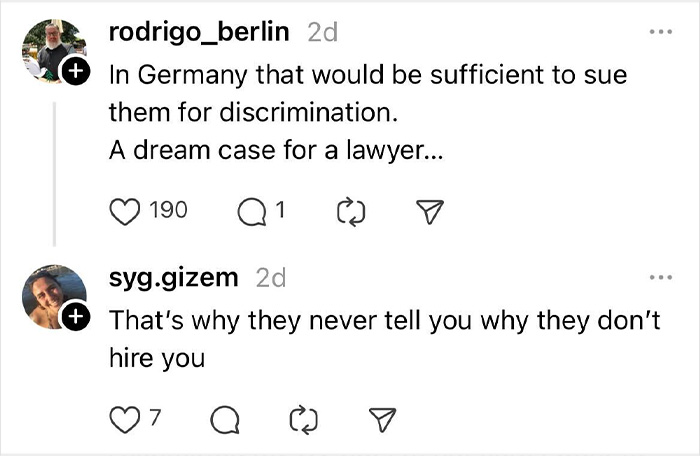700x456 pixels.
Task: Open the 190 likes count
Action: click(168, 211)
